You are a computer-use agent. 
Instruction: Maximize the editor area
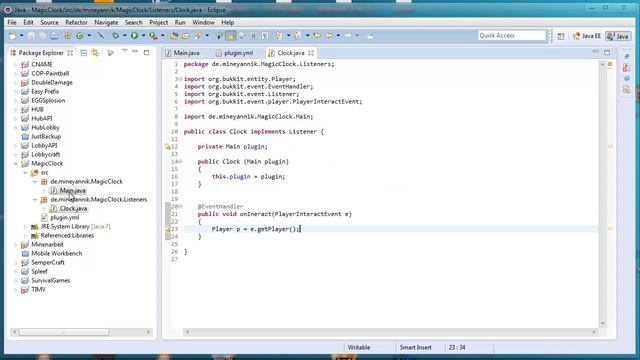coord(607,52)
